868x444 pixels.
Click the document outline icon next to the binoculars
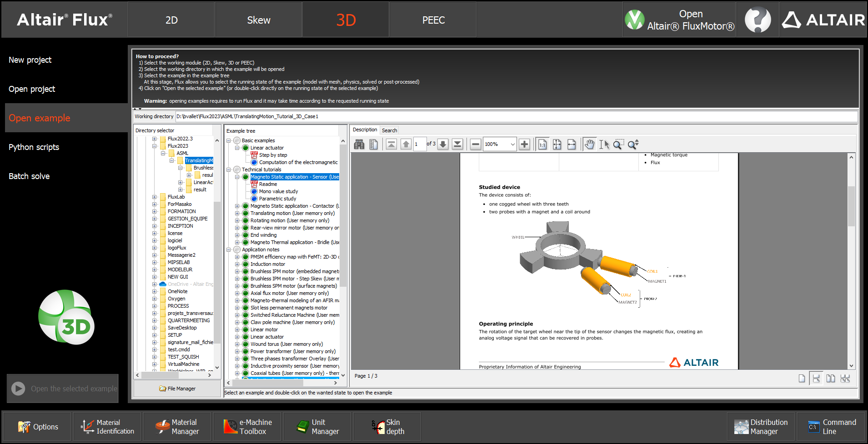pyautogui.click(x=374, y=145)
